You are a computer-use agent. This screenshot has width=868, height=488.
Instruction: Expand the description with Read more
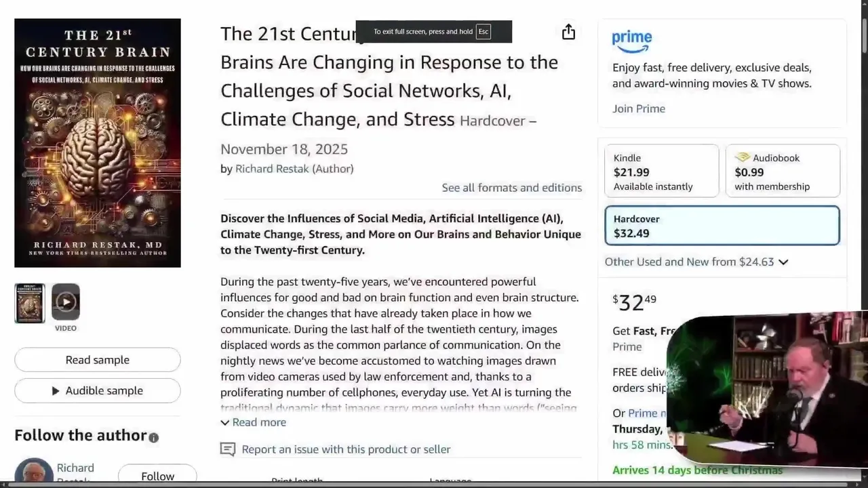254,422
